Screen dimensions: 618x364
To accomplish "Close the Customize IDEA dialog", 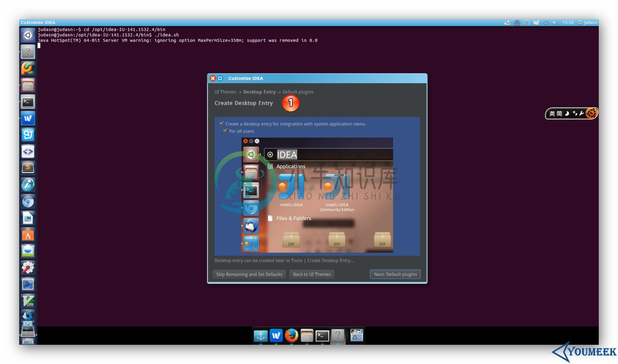I will [213, 78].
